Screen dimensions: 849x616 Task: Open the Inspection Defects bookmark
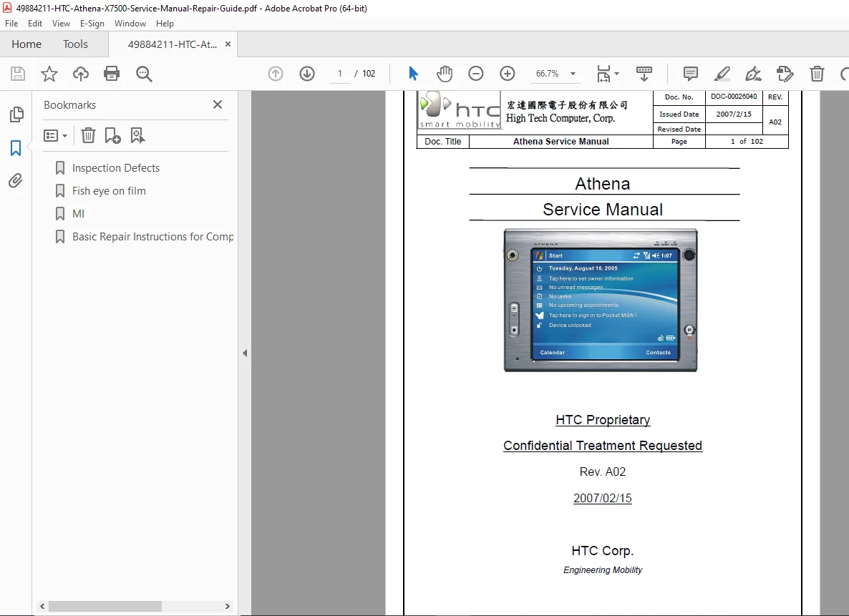116,168
